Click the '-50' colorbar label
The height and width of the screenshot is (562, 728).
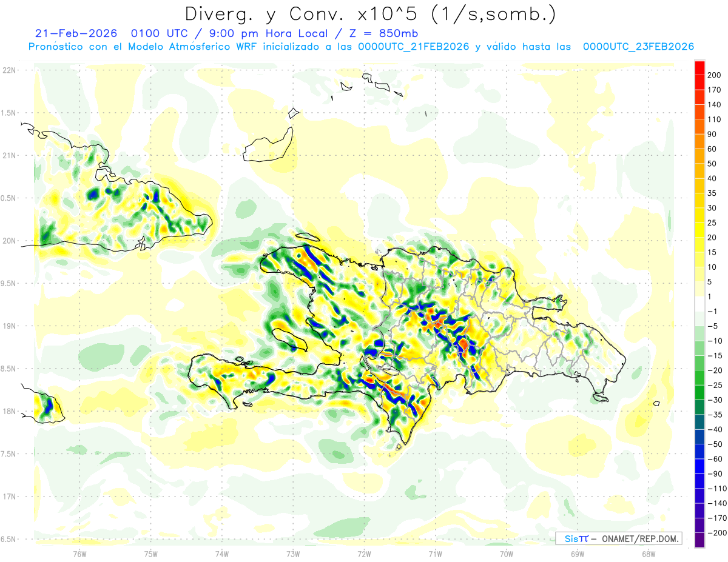pyautogui.click(x=715, y=444)
